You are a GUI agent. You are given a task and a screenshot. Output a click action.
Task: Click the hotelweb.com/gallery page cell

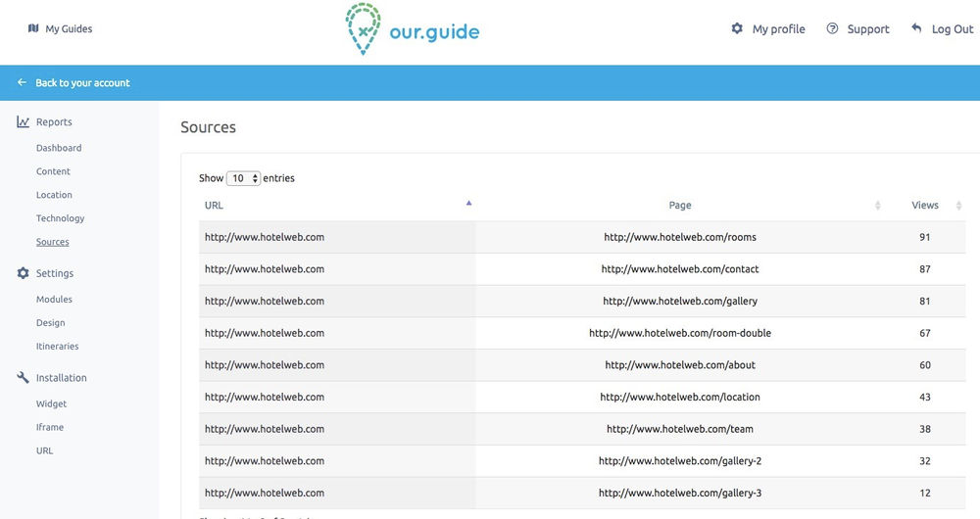[x=680, y=301]
